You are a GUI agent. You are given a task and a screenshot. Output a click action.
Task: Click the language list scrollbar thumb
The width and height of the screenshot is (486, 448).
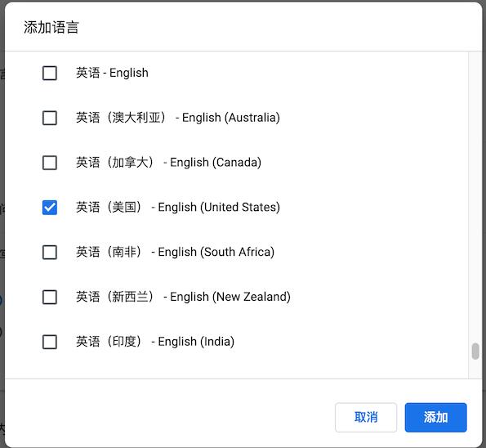point(475,352)
